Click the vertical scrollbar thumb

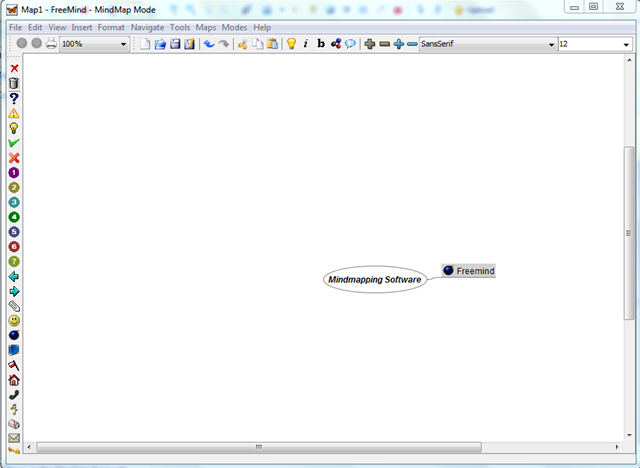pos(629,233)
